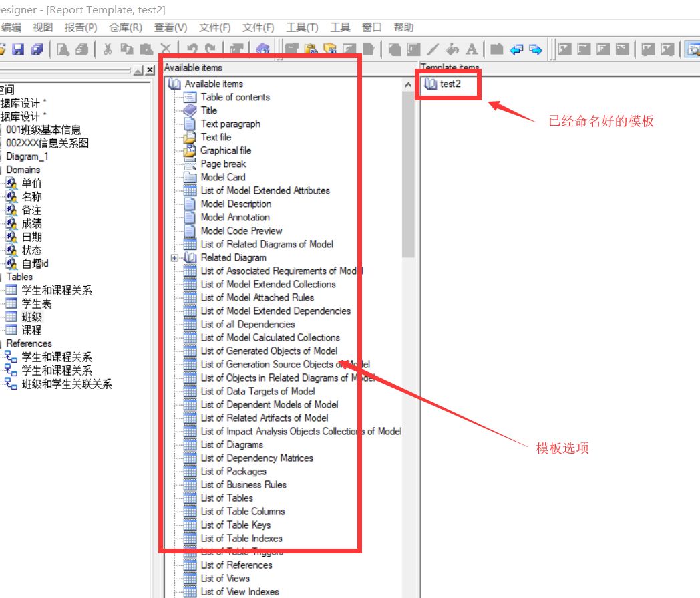Expand the Related Diagram node
The image size is (700, 598).
coord(174,258)
